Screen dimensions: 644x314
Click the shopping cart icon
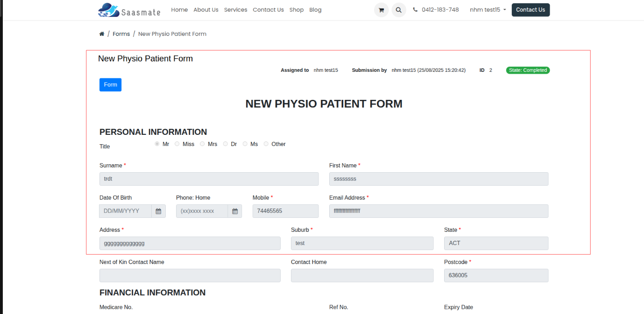coord(381,10)
